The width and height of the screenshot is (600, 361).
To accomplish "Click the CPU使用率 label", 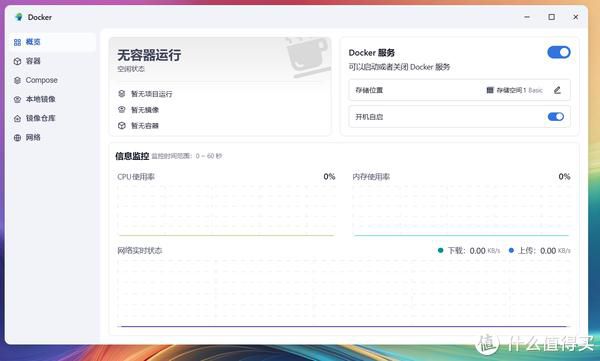I will 136,177.
